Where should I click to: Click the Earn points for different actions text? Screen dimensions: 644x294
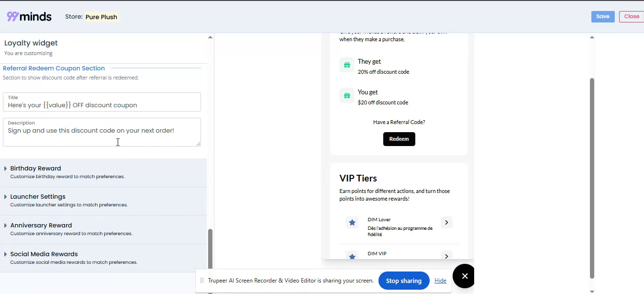(x=395, y=195)
